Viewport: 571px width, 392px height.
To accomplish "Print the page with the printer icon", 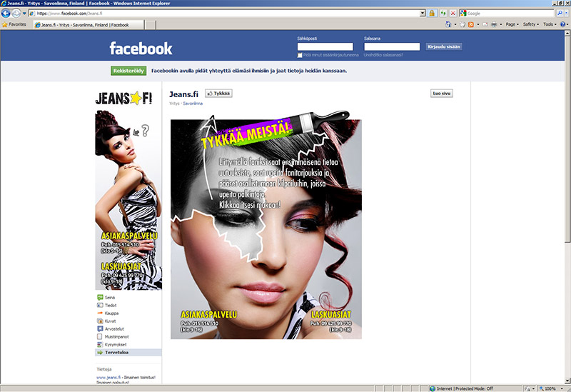I will click(x=494, y=24).
